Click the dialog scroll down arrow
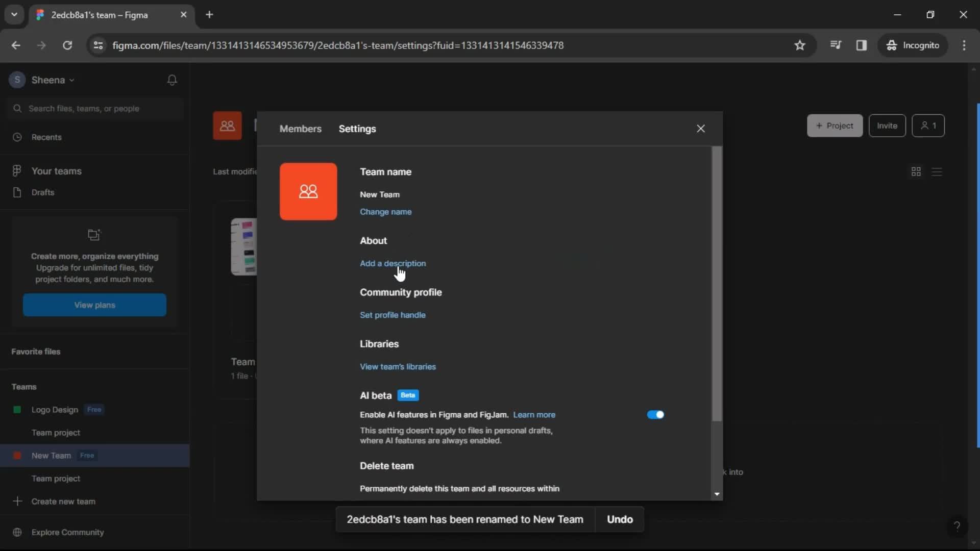980x551 pixels. (x=717, y=494)
